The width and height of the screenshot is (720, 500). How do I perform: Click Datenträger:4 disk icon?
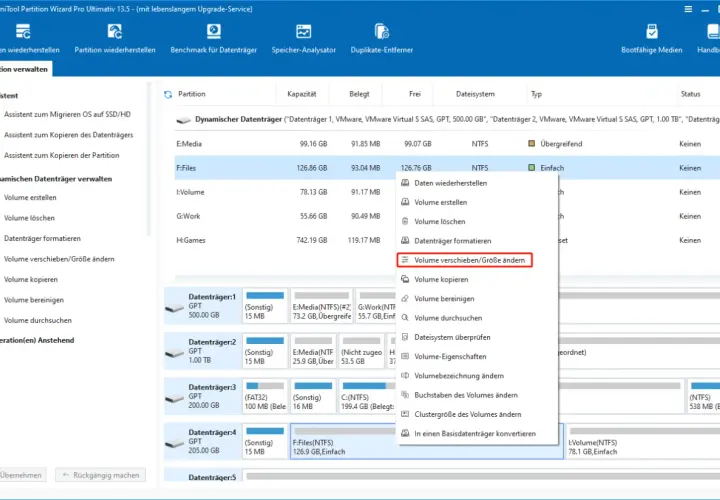[174, 444]
